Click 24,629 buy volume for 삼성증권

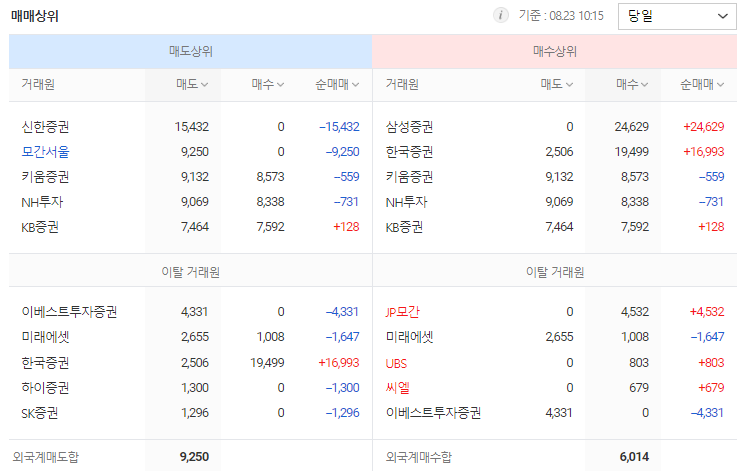631,127
